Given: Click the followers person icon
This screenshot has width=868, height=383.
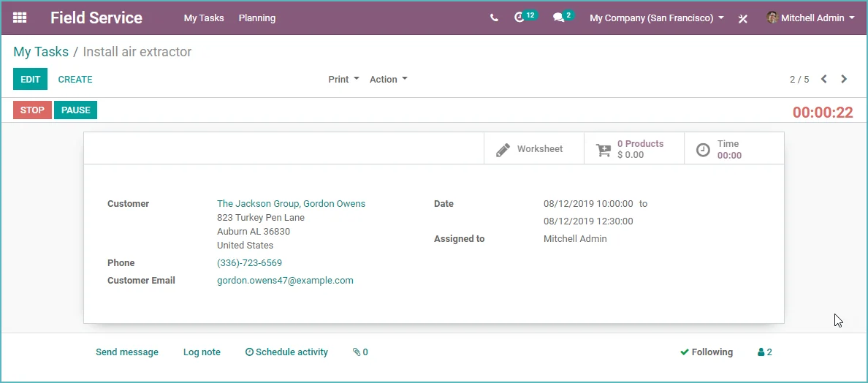Looking at the screenshot, I should click(x=761, y=352).
